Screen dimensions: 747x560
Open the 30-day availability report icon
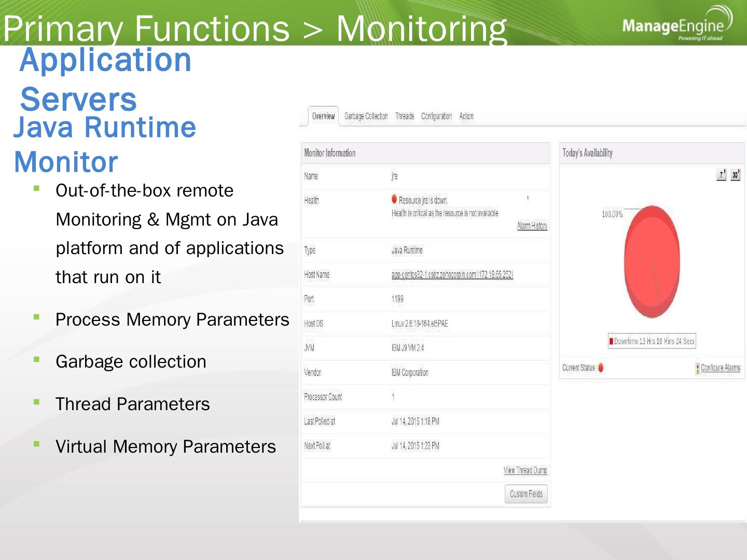(735, 175)
